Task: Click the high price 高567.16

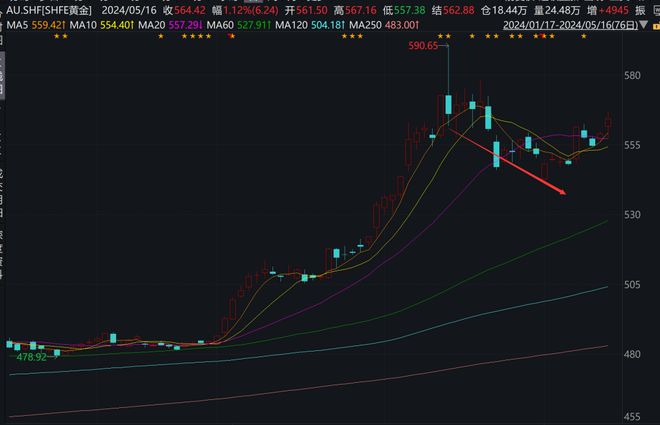Action: (355, 10)
